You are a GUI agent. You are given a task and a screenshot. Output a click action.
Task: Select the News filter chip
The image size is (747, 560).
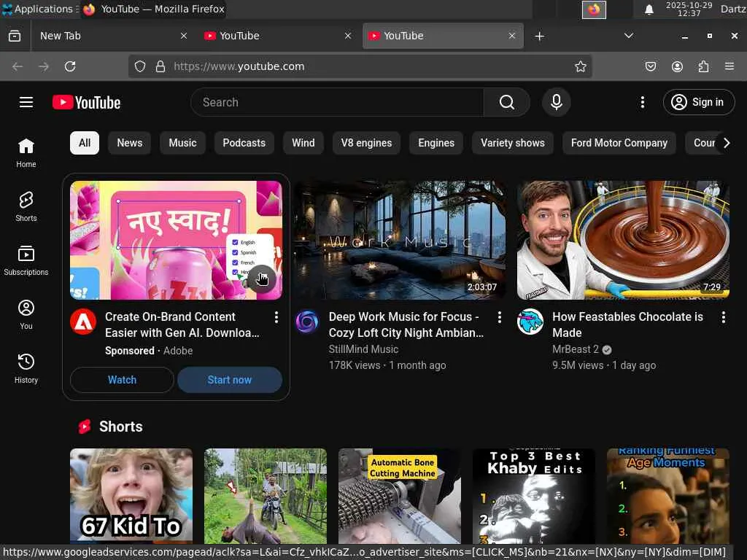pos(130,143)
